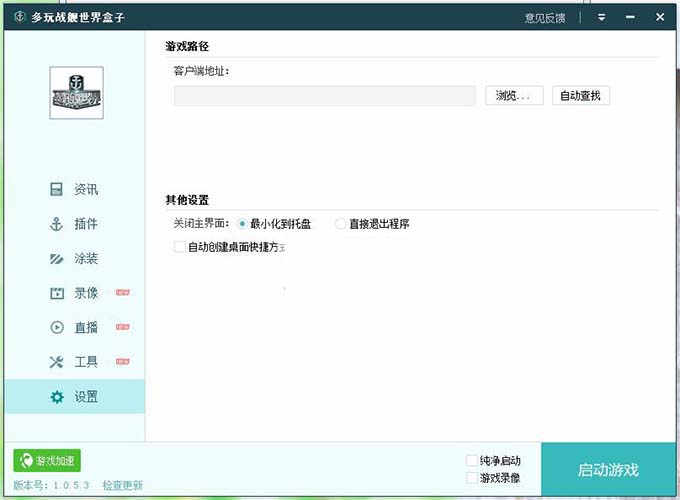
Task: Select the 设置 settings label
Action: 86,396
